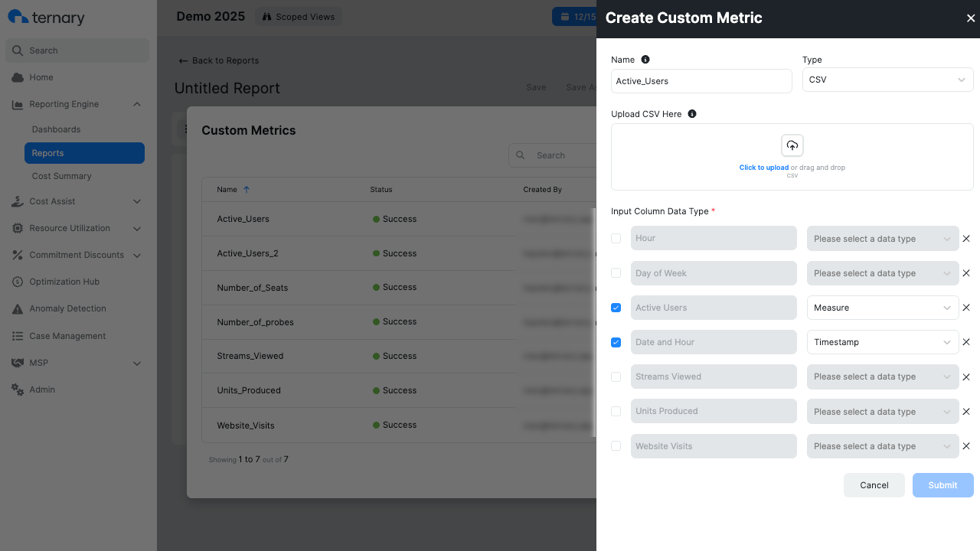
Task: Select Dashboards in the Reporting Engine menu
Action: (56, 129)
